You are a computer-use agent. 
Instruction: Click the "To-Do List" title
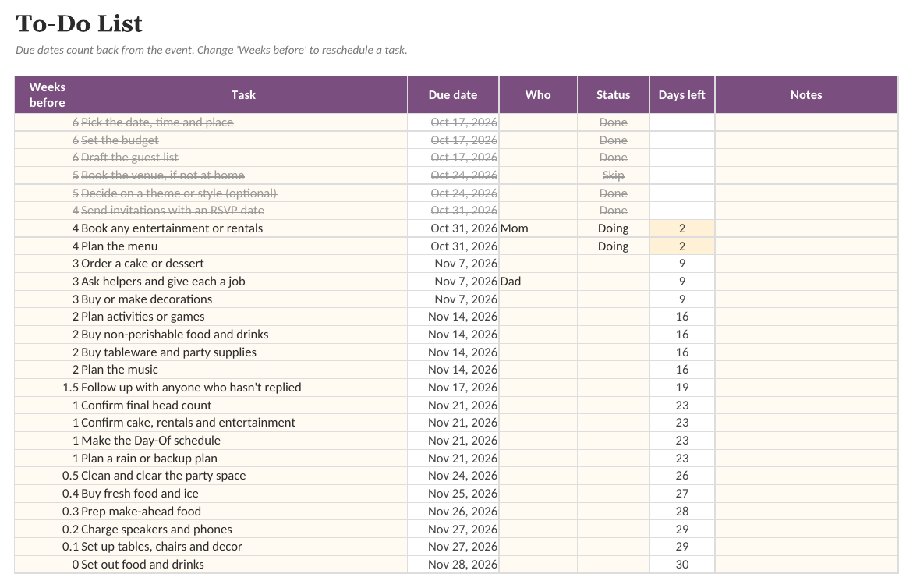[x=80, y=24]
